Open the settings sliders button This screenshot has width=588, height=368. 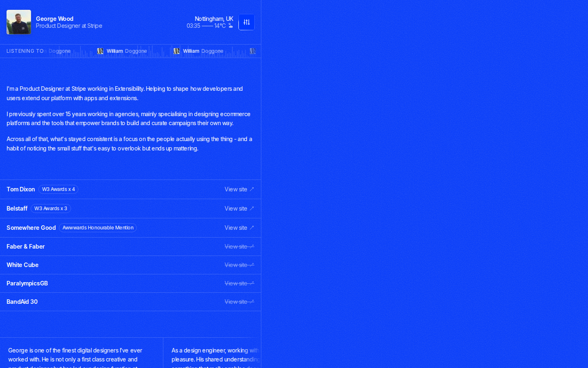(247, 22)
